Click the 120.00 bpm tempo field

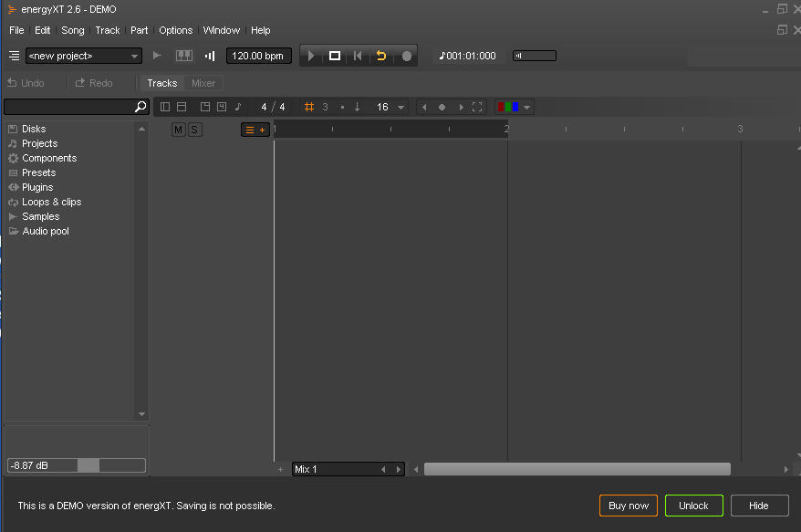[x=258, y=56]
